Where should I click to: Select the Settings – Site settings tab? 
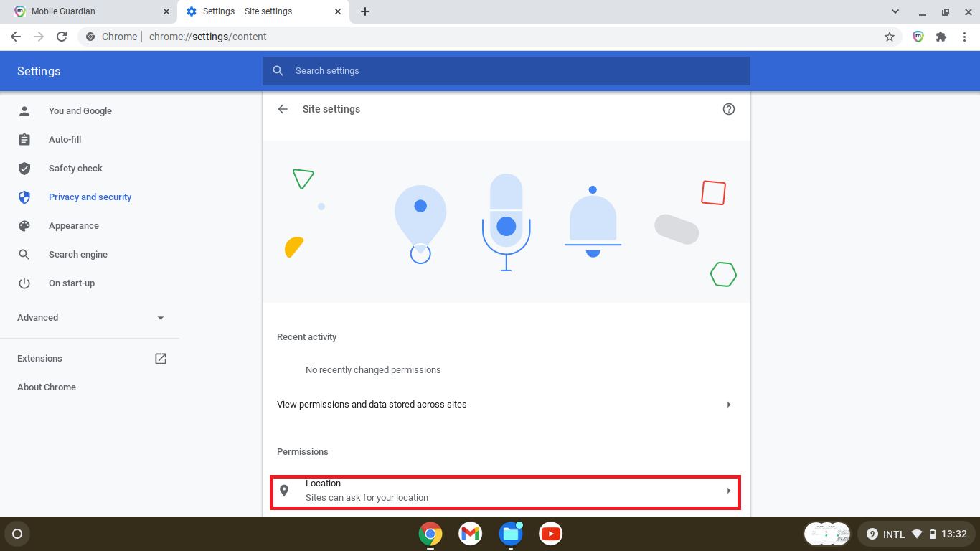click(x=263, y=11)
